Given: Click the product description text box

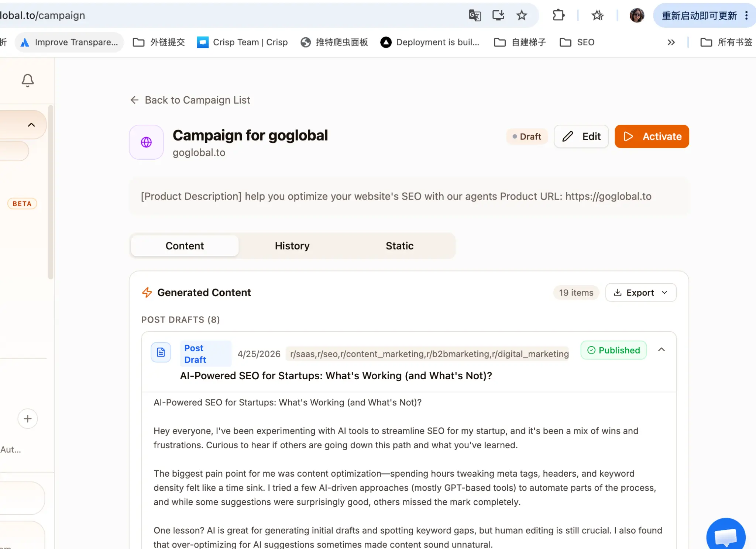Looking at the screenshot, I should pos(409,196).
